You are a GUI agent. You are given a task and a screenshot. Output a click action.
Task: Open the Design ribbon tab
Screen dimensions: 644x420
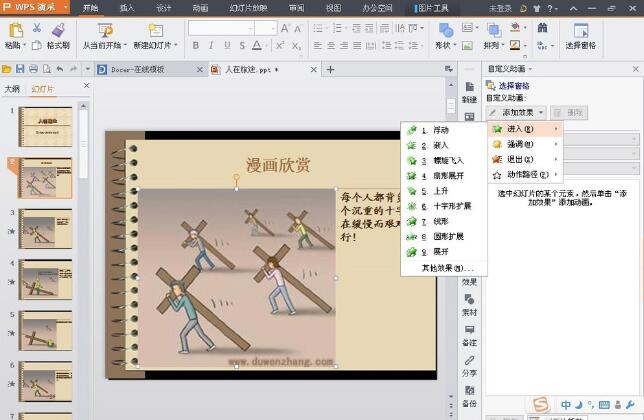(x=163, y=8)
